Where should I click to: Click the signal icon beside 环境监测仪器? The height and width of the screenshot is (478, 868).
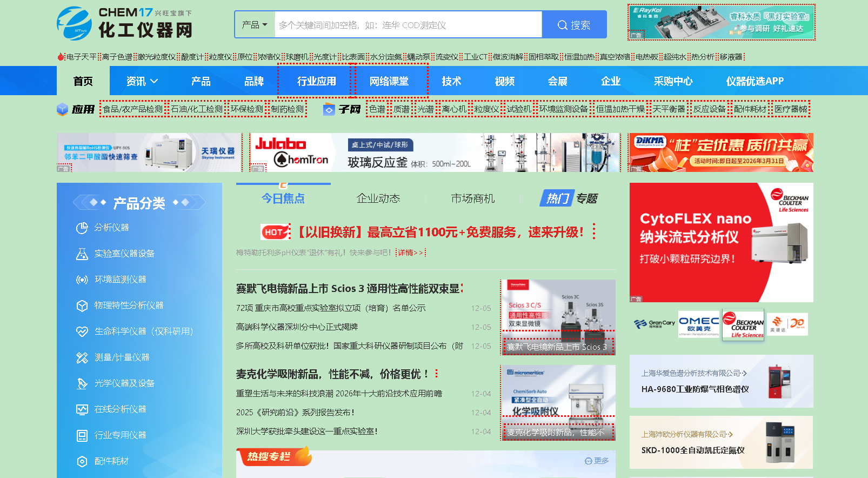82,280
